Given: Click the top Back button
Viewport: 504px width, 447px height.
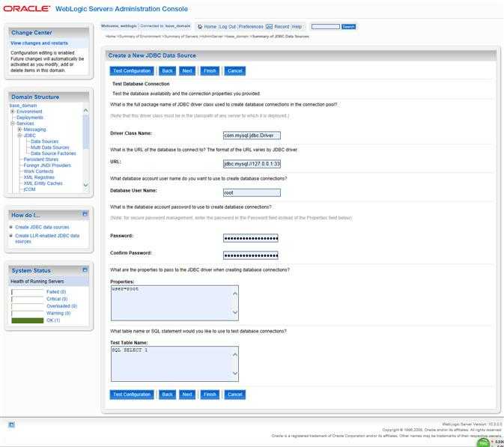Looking at the screenshot, I should click(168, 71).
